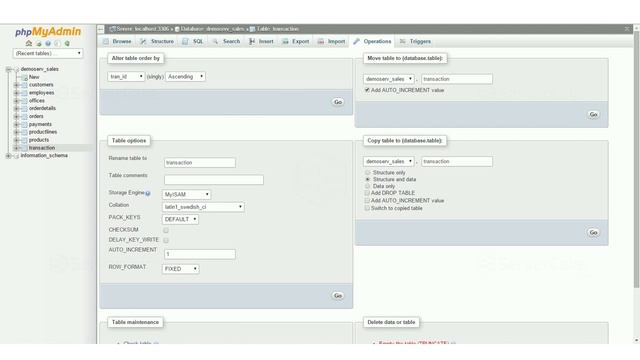Viewport: 640px width, 360px height.
Task: Click the orders table icon in tree
Action: (x=24, y=116)
